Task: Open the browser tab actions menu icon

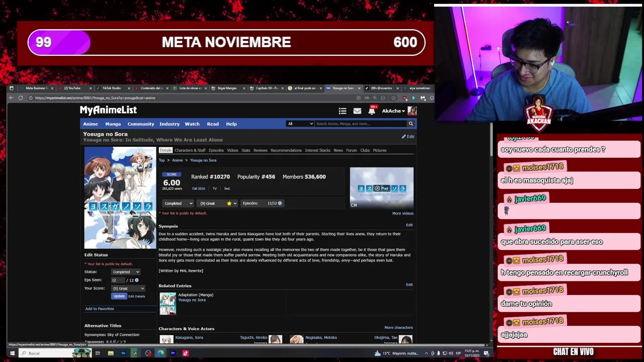Action: 11,88
